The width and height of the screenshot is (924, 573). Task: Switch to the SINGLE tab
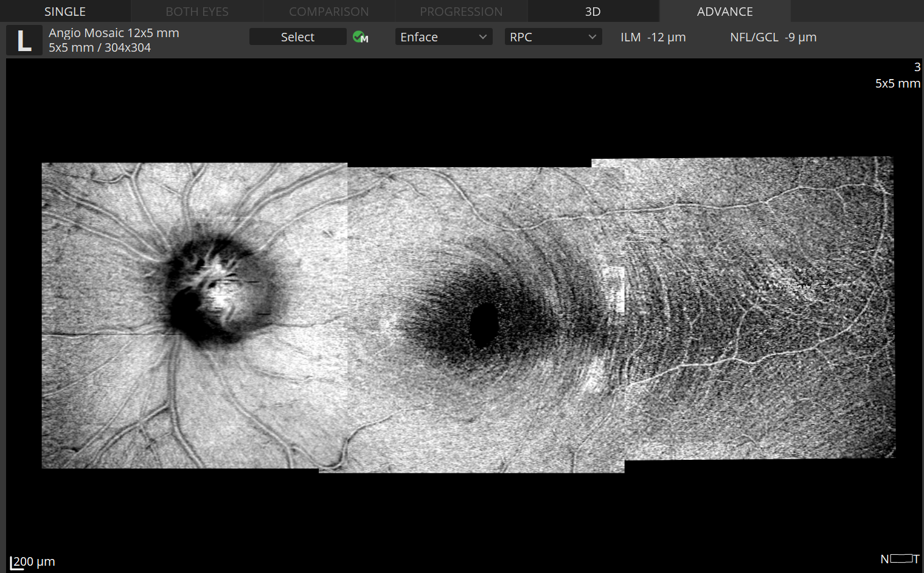tap(65, 12)
